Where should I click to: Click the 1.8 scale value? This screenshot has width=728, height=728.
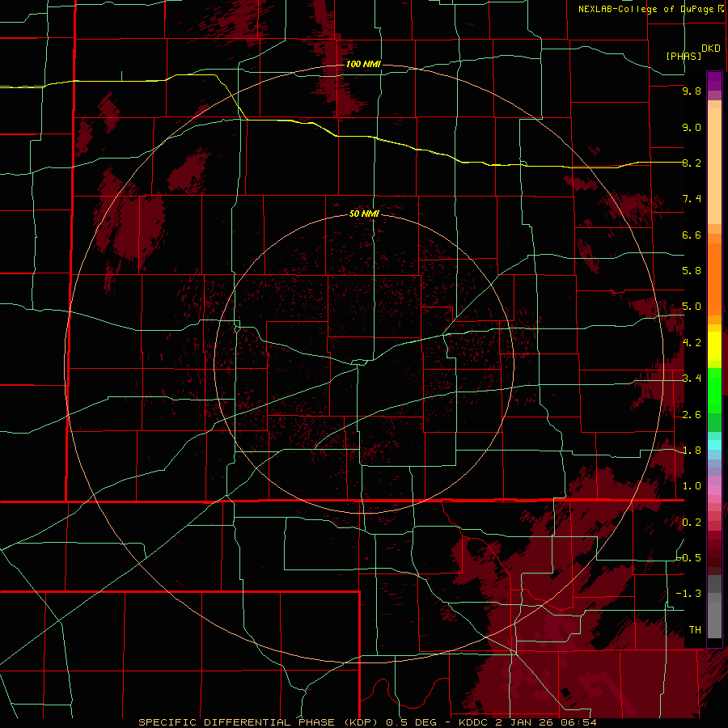[692, 451]
